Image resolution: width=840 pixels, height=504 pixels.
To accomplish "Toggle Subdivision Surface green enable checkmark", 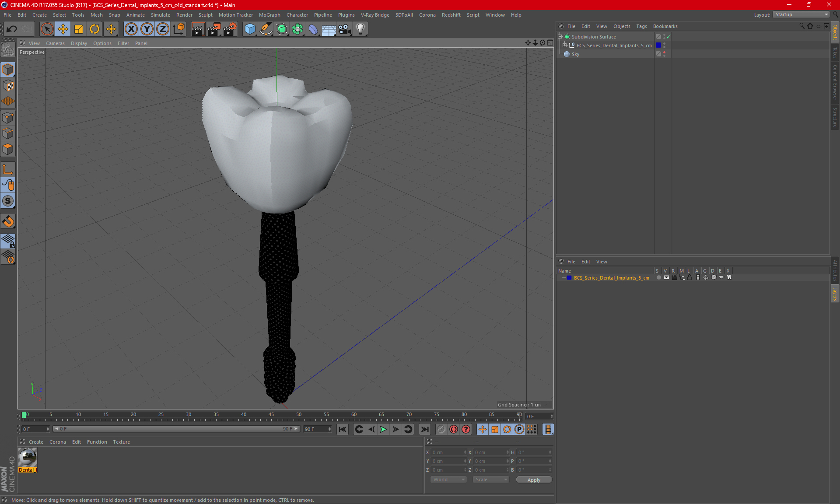I will click(x=668, y=37).
